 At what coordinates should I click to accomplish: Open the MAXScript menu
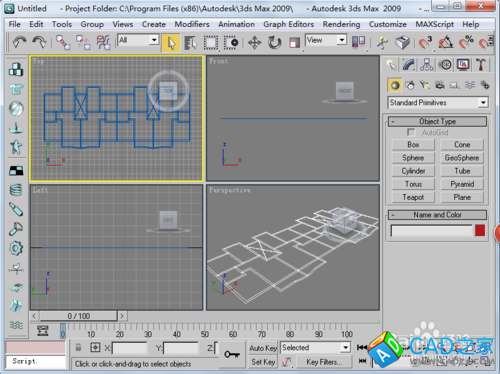point(434,24)
